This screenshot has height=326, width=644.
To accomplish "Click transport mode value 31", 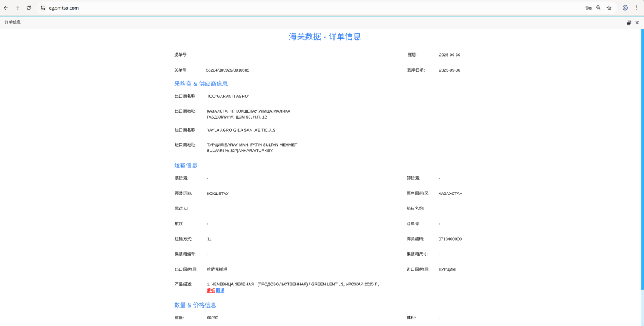I will tap(209, 239).
